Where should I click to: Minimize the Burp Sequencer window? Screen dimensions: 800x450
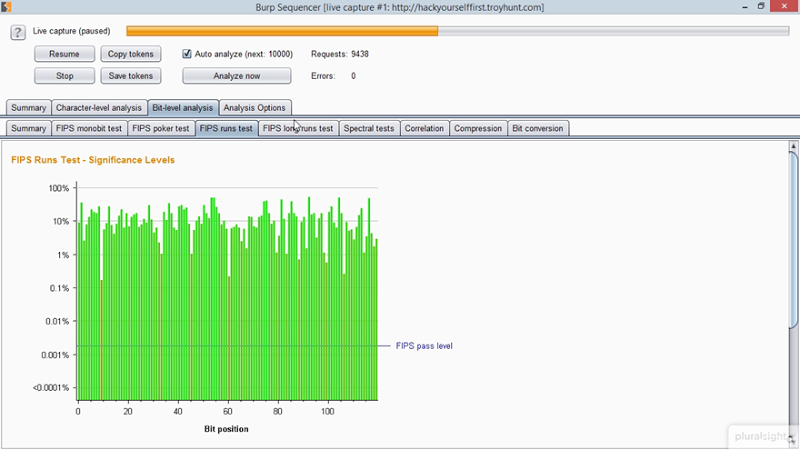tap(745, 6)
